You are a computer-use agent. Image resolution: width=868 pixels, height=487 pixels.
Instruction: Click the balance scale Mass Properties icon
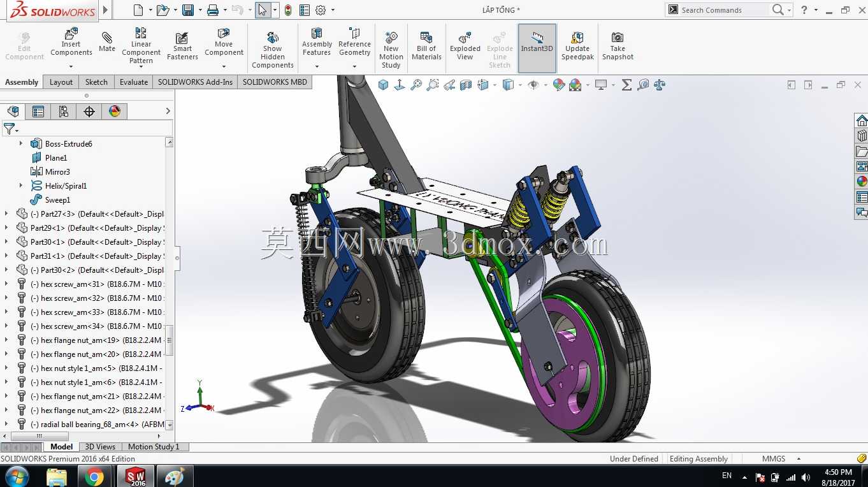click(x=660, y=85)
